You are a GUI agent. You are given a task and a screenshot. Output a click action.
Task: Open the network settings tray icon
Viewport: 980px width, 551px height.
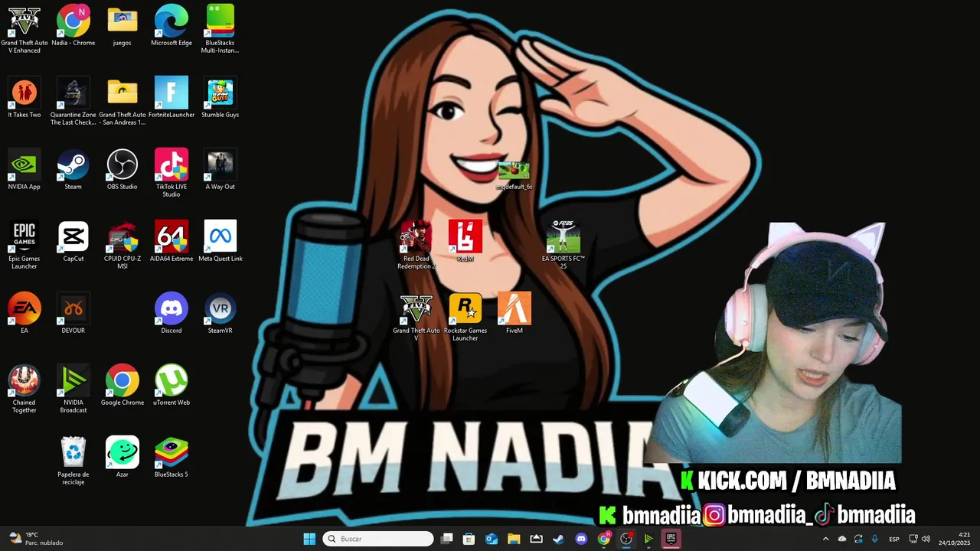913,539
